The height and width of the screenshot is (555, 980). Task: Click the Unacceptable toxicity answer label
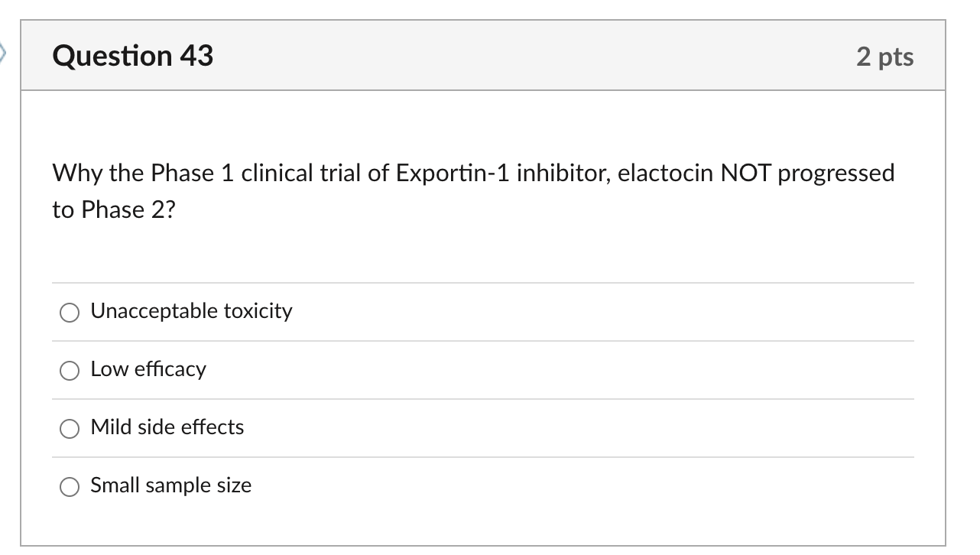point(190,311)
